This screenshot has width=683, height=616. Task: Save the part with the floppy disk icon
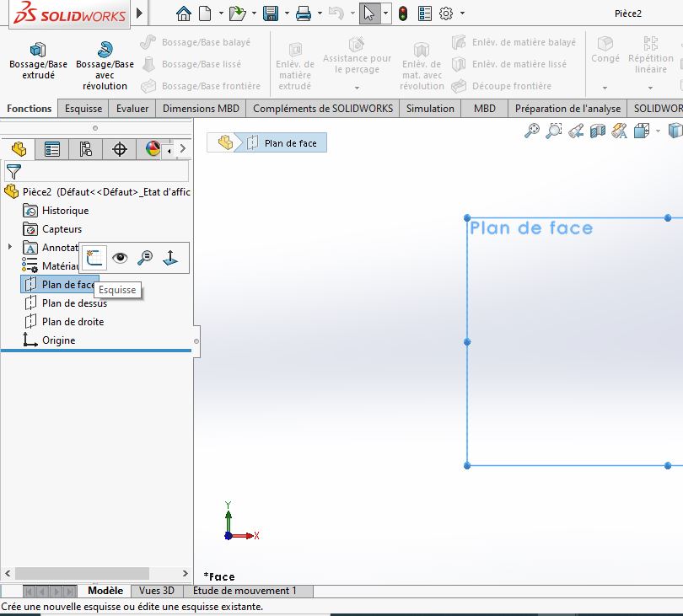(271, 13)
